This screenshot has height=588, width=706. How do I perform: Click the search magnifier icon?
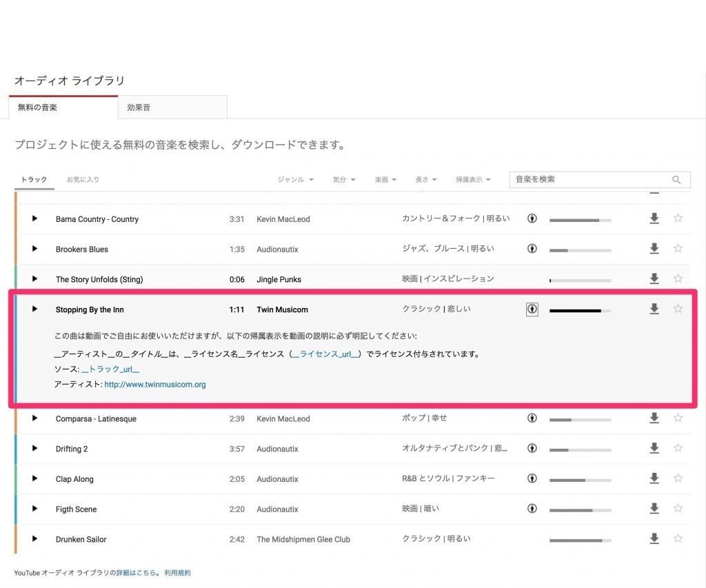pos(676,179)
